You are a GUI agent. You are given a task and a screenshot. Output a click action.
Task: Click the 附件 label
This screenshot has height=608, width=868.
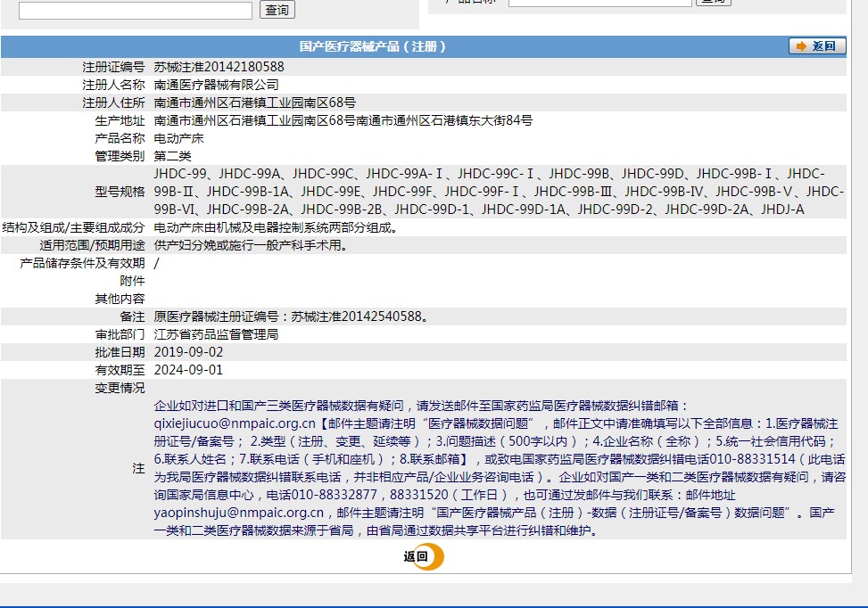132,281
